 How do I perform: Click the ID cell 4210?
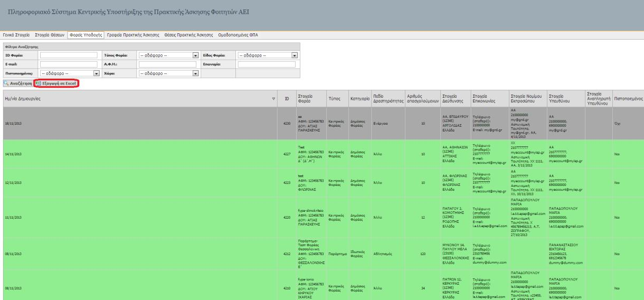coord(287,285)
